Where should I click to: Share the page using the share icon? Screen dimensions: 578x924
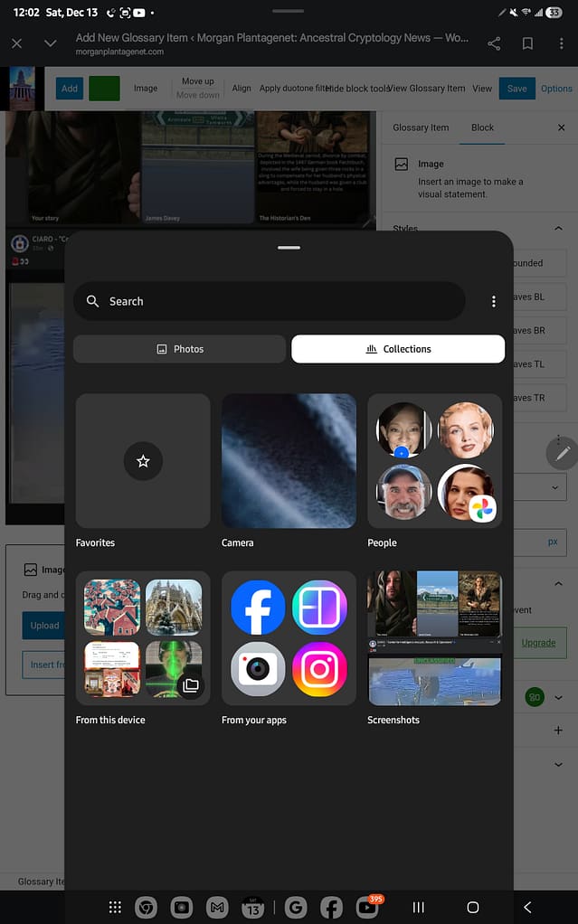(494, 43)
